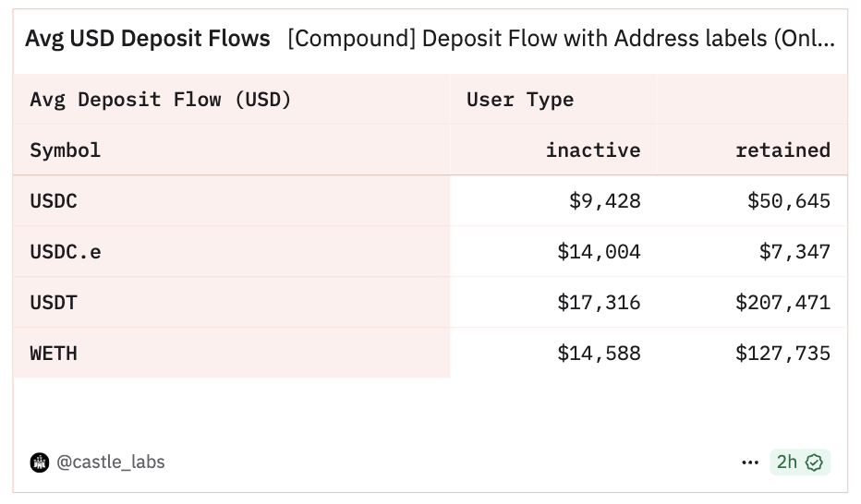The height and width of the screenshot is (504, 861).
Task: Click the $9,428 inactive USDC cell
Action: click(x=604, y=200)
